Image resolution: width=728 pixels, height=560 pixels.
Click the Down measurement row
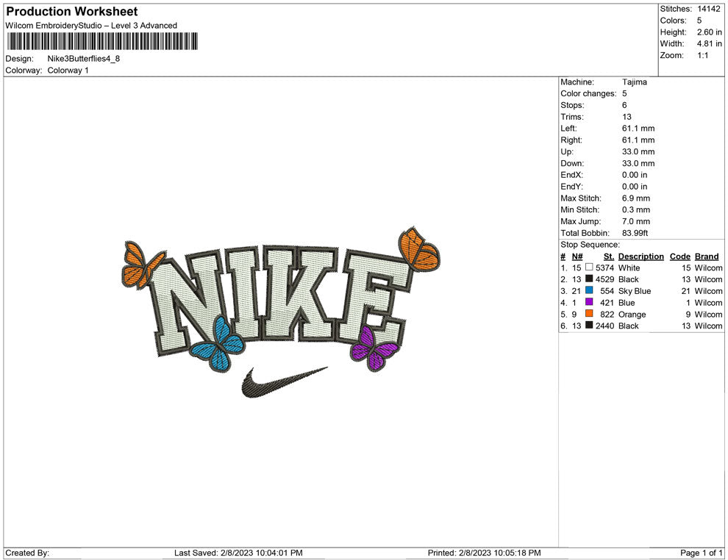coord(607,163)
